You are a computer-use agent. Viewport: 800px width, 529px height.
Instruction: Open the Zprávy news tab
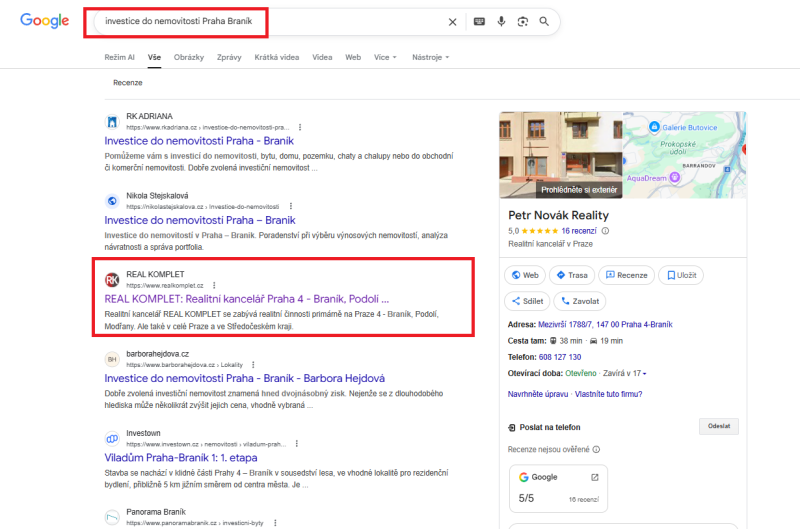pyautogui.click(x=229, y=57)
